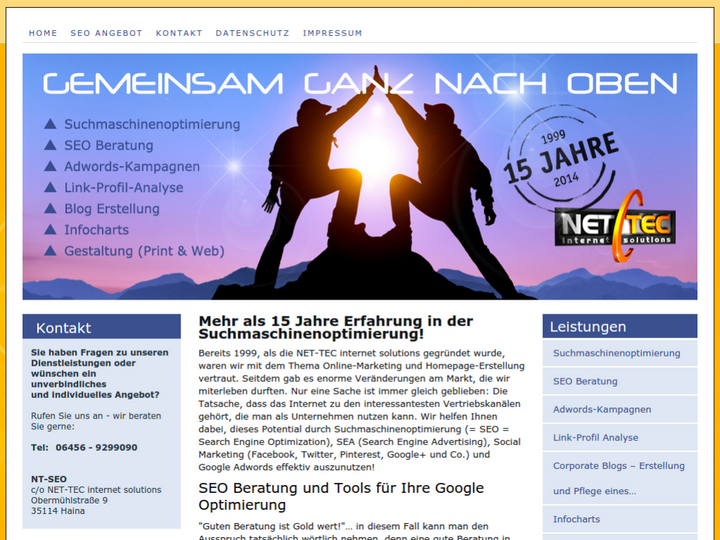Image resolution: width=720 pixels, height=540 pixels.
Task: Click the triangle bullet beside Infocharts
Action: coord(50,230)
